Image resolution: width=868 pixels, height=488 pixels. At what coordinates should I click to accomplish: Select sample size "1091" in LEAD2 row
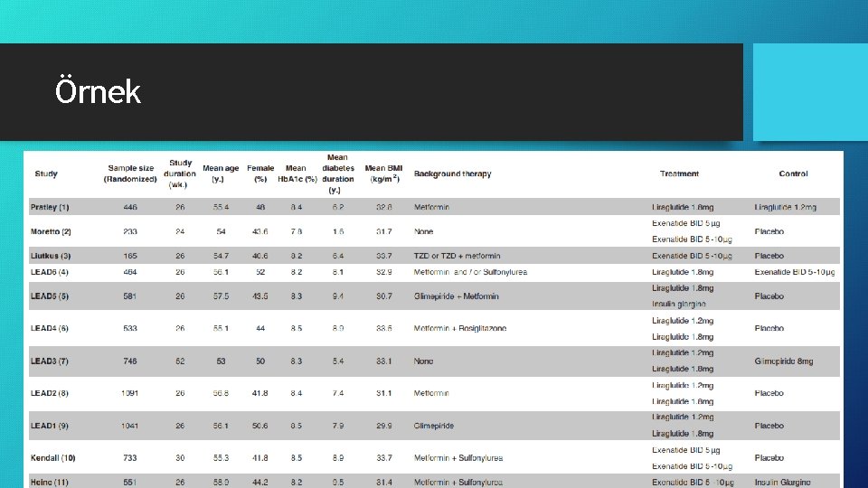tap(130, 393)
